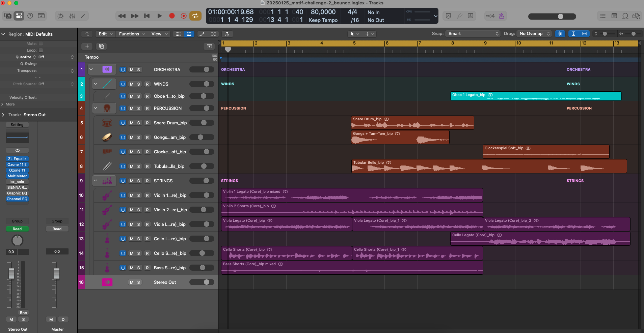Collapse the WINDS track stack
644x333 pixels.
coord(96,84)
